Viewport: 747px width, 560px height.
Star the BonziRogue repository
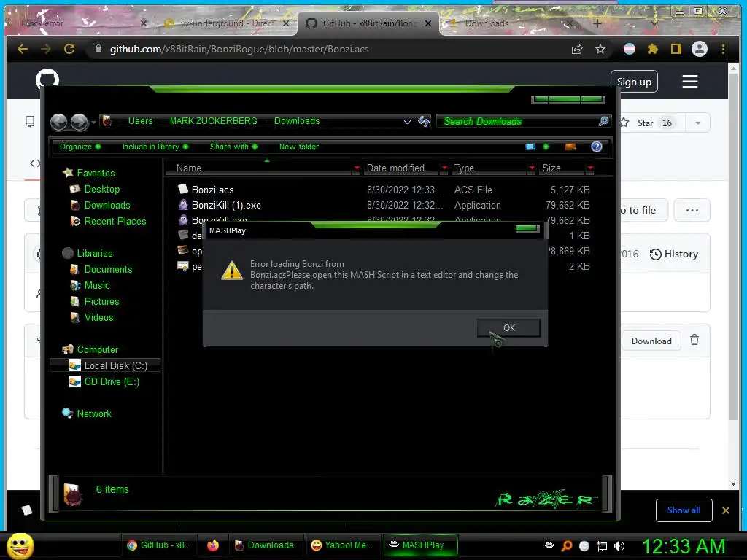coord(648,122)
